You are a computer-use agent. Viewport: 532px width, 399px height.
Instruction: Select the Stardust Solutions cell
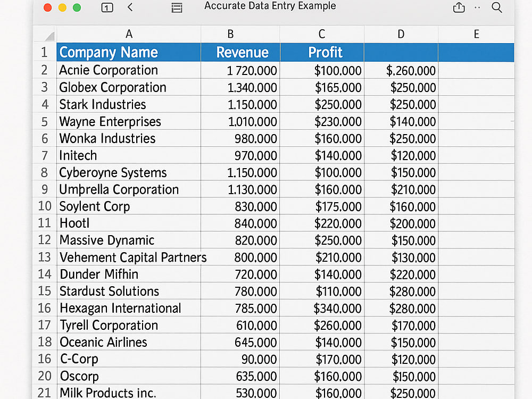[x=129, y=291]
